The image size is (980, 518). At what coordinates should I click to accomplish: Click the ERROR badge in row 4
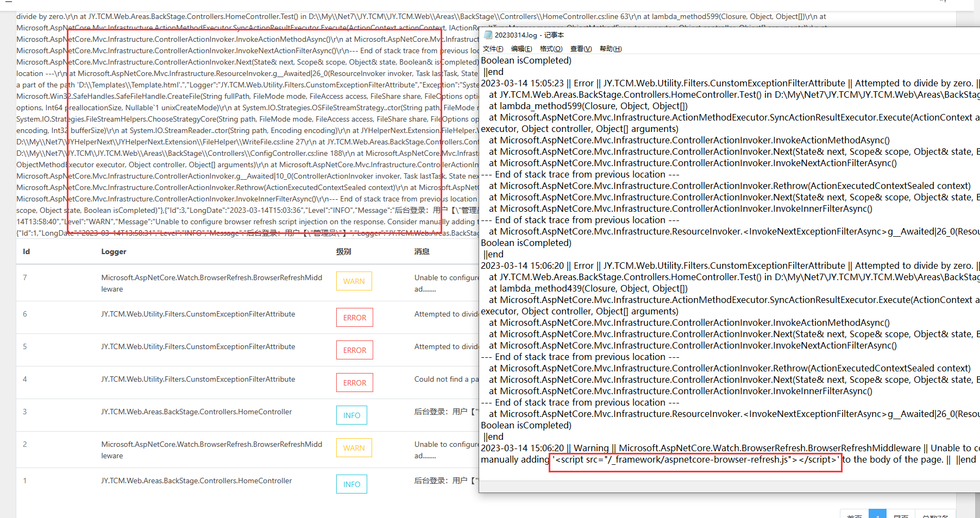(354, 383)
